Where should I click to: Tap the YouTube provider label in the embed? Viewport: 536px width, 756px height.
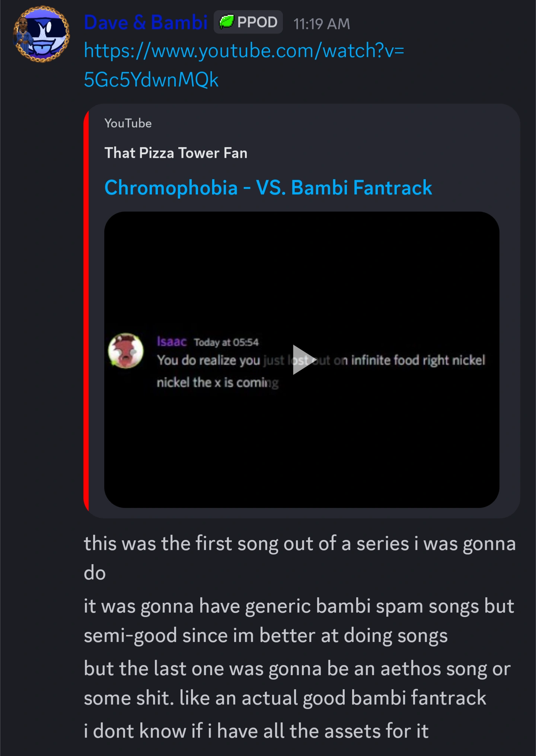click(x=128, y=123)
